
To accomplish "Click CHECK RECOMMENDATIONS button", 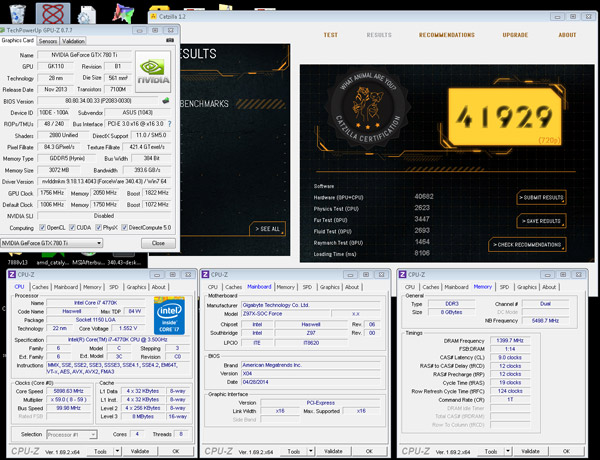I will point(527,245).
